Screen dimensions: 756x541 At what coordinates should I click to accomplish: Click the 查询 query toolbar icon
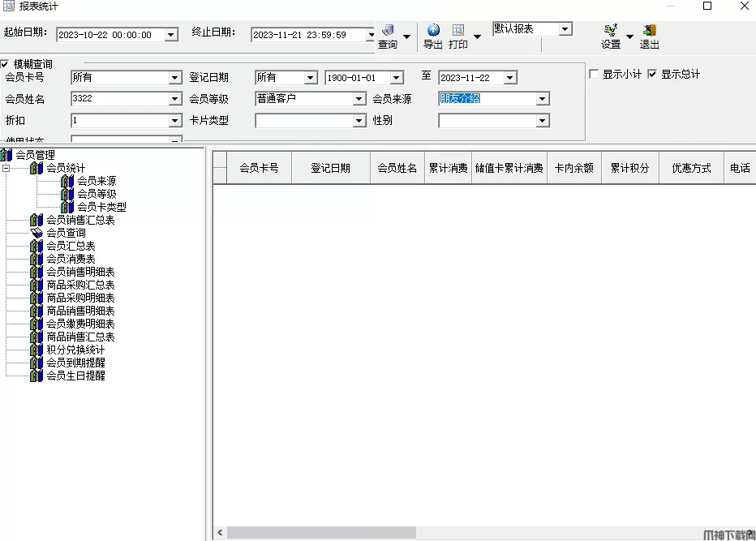(388, 31)
